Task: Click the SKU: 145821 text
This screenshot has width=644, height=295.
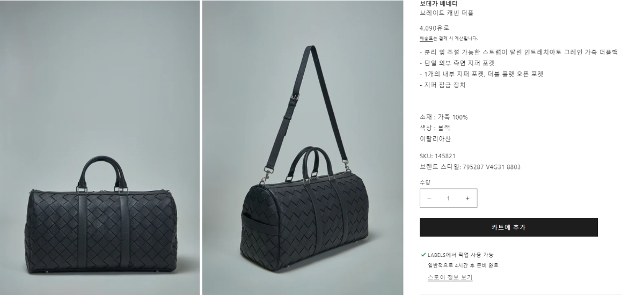Action: point(437,156)
